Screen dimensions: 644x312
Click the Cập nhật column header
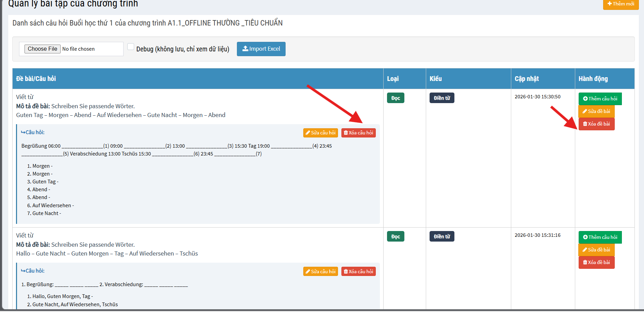[527, 79]
